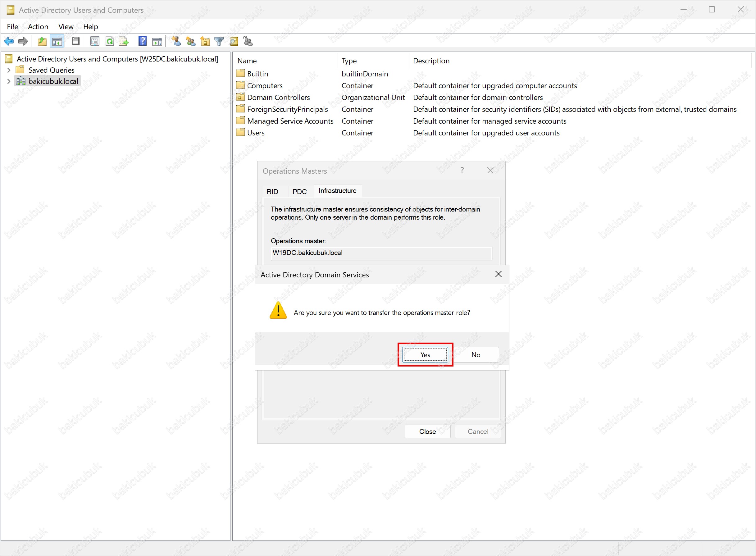Open the Properties toolbar icon
Viewport: 756px width, 556px height.
[x=95, y=41]
